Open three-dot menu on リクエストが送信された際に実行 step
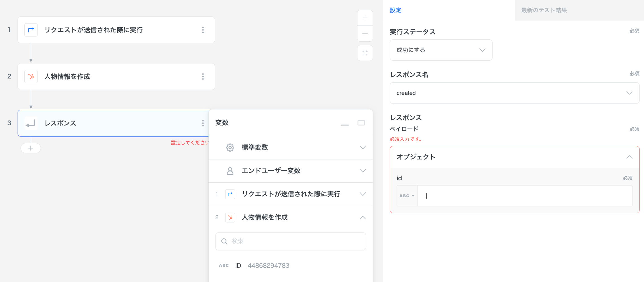The height and width of the screenshot is (282, 644). tap(203, 30)
